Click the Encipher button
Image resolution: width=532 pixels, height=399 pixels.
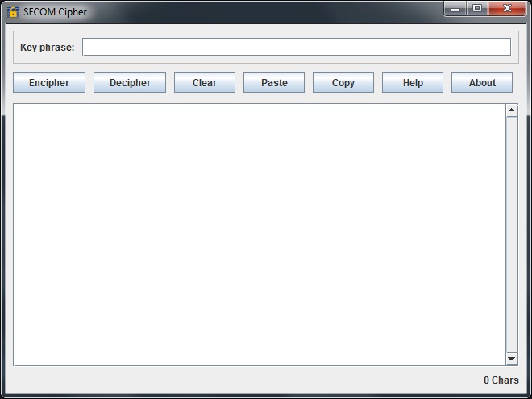(49, 82)
